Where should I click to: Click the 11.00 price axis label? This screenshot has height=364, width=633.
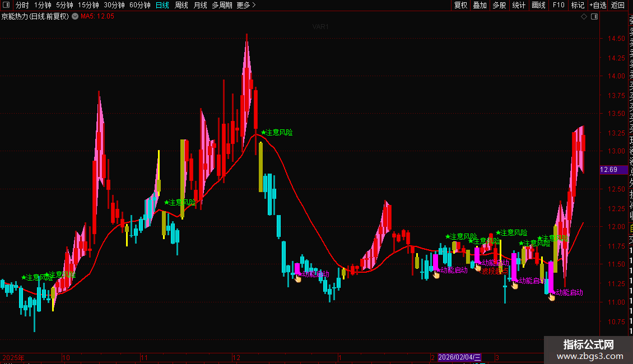click(616, 302)
